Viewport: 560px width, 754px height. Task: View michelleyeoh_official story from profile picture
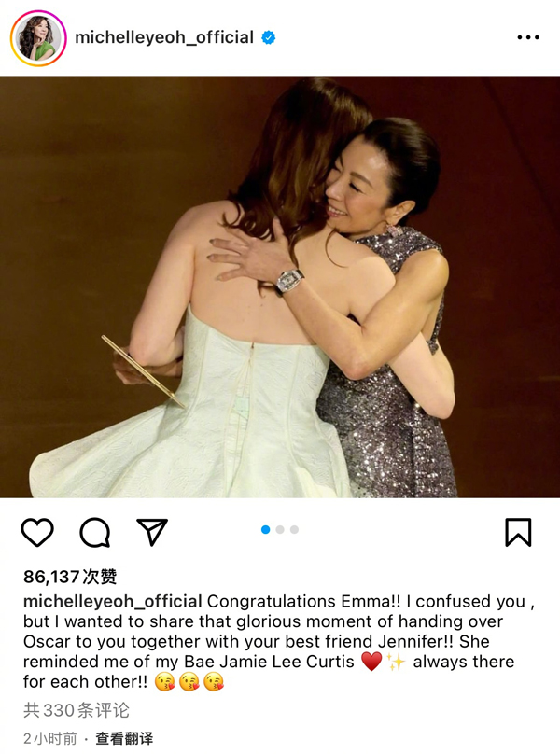coord(38,38)
